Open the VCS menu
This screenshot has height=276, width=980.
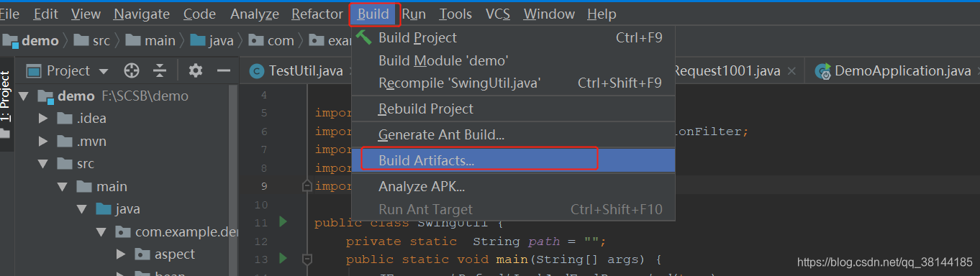coord(498,14)
